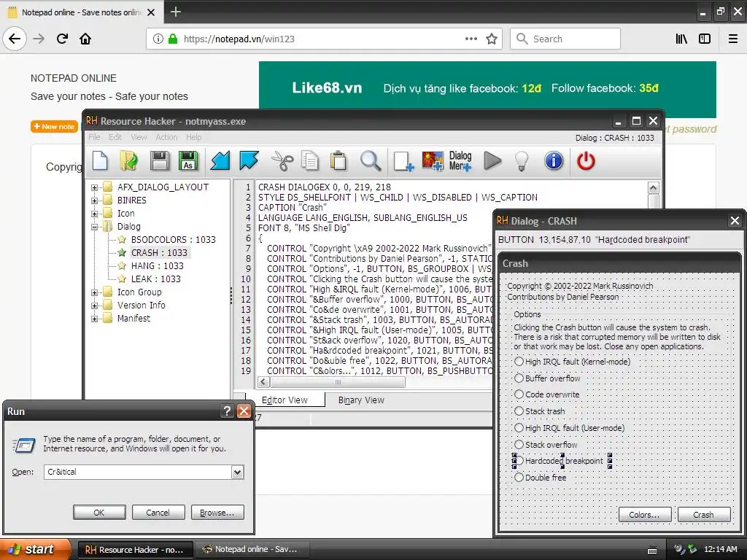747x560 pixels.
Task: Select Hardcoded breakpoint radio button
Action: click(x=519, y=461)
